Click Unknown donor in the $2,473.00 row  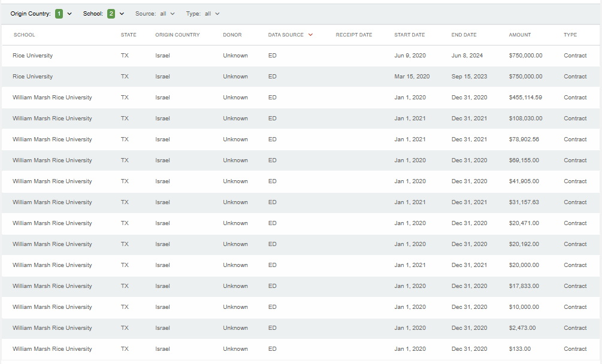click(x=235, y=328)
